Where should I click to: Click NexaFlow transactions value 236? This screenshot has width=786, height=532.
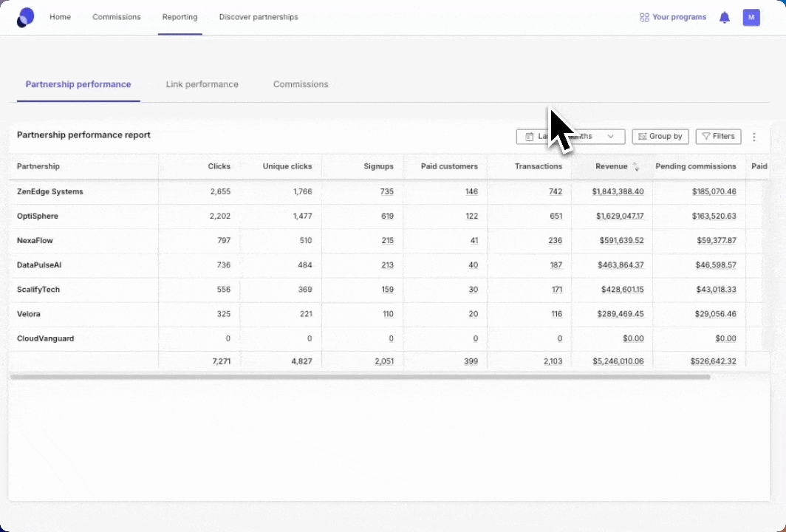[x=556, y=241]
